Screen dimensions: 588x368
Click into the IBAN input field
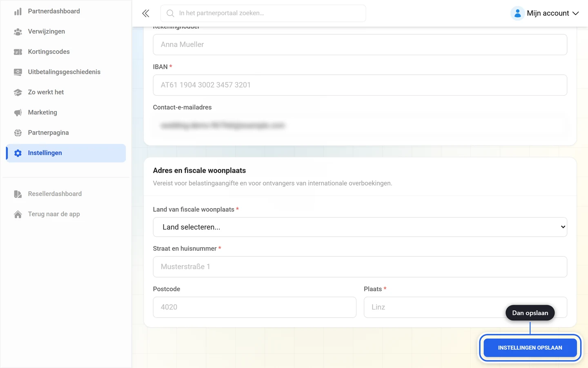360,85
